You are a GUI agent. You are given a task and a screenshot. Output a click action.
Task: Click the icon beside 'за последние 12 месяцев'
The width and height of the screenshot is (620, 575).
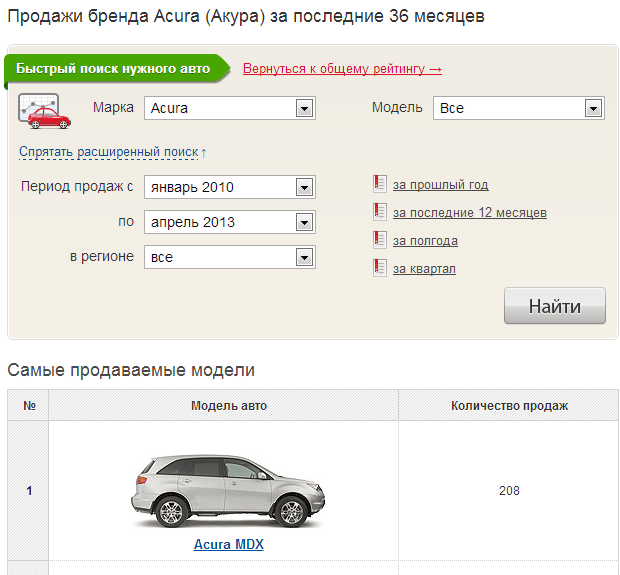click(x=379, y=212)
